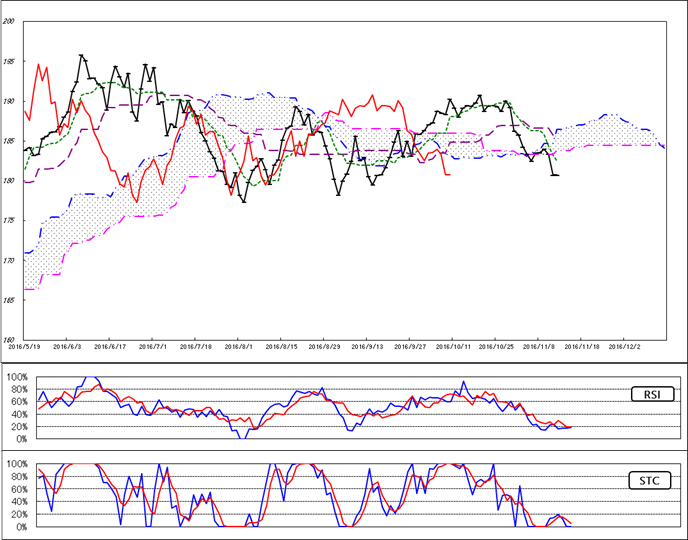This screenshot has width=688, height=540.
Task: Select the 2016/6/17 date label
Action: pos(109,347)
